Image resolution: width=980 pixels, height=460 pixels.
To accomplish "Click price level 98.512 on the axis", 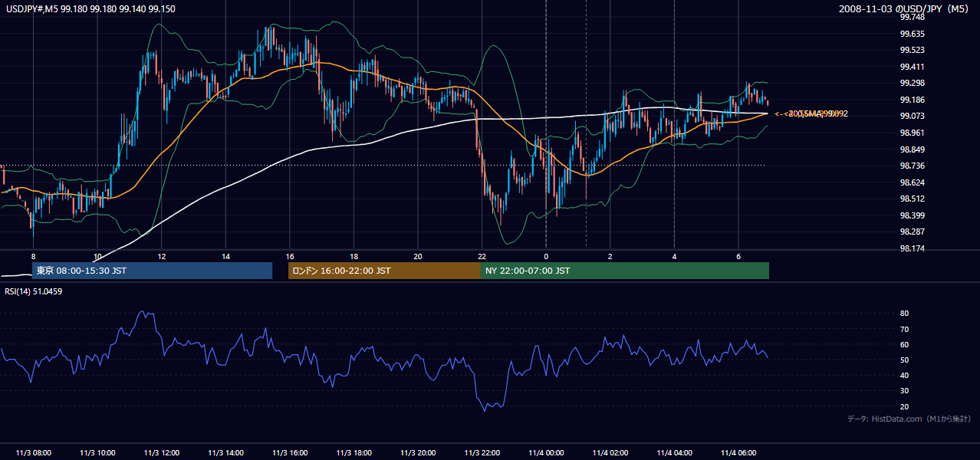I will (913, 199).
